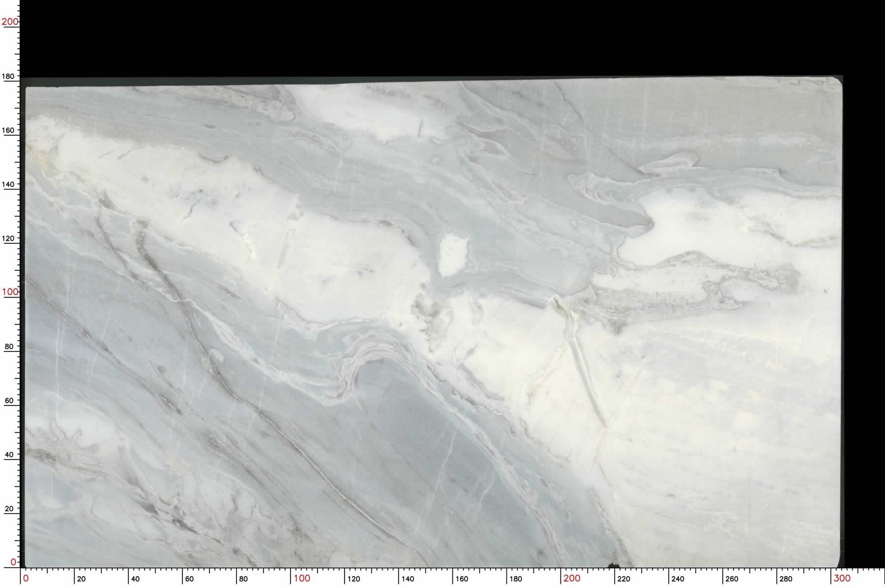The width and height of the screenshot is (885, 588).
Task: Click the red 0 on vertical ruler
Action: pos(13,562)
